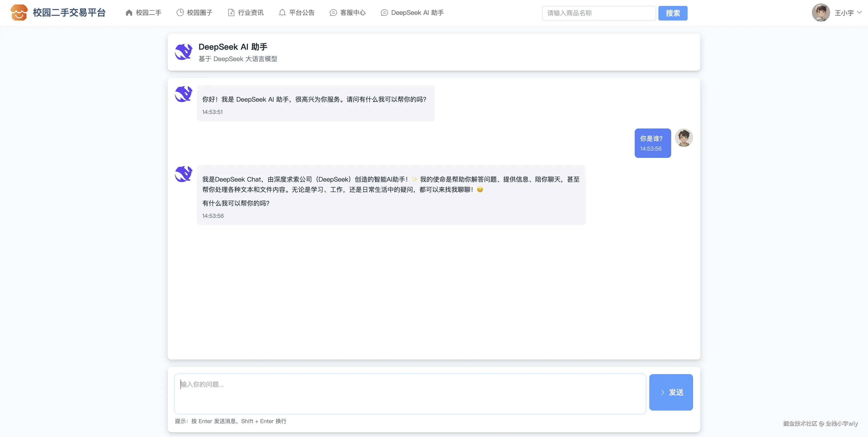Click the home icon beside 校园二手
The height and width of the screenshot is (437, 868).
(x=129, y=13)
